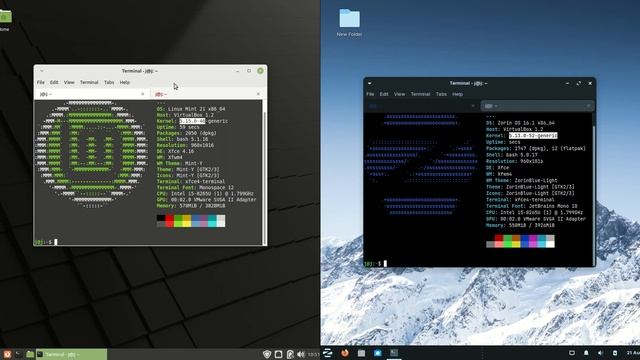
Task: Open Edit menu in Mint terminal
Action: (x=54, y=82)
